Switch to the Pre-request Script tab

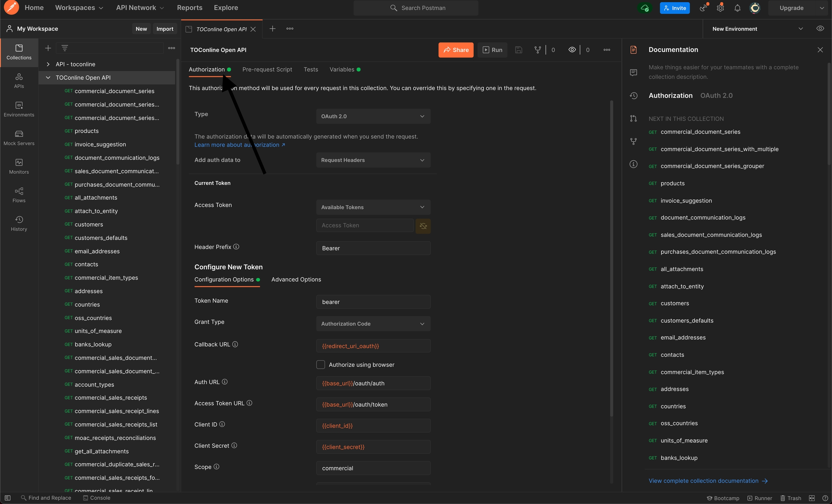tap(267, 69)
